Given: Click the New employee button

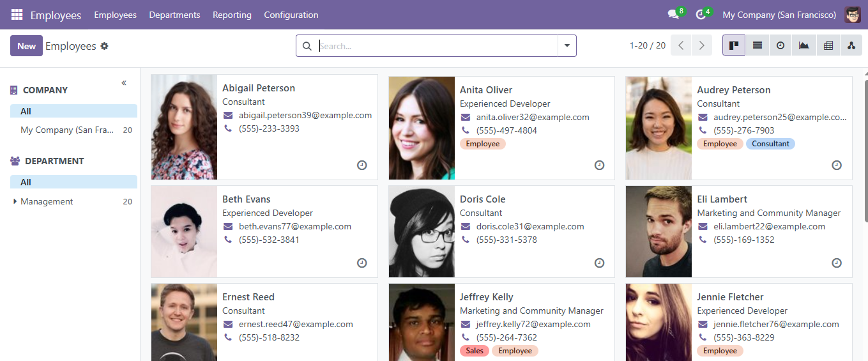Looking at the screenshot, I should click(26, 46).
